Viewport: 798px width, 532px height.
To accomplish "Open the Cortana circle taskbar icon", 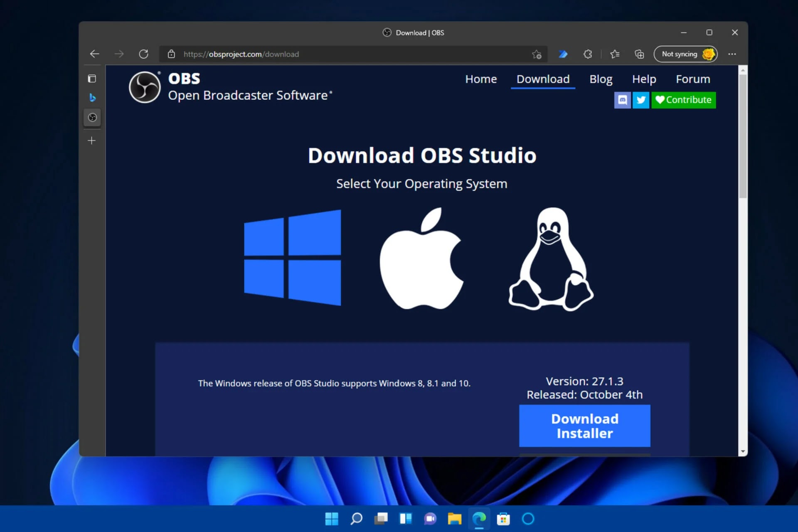I will click(528, 519).
